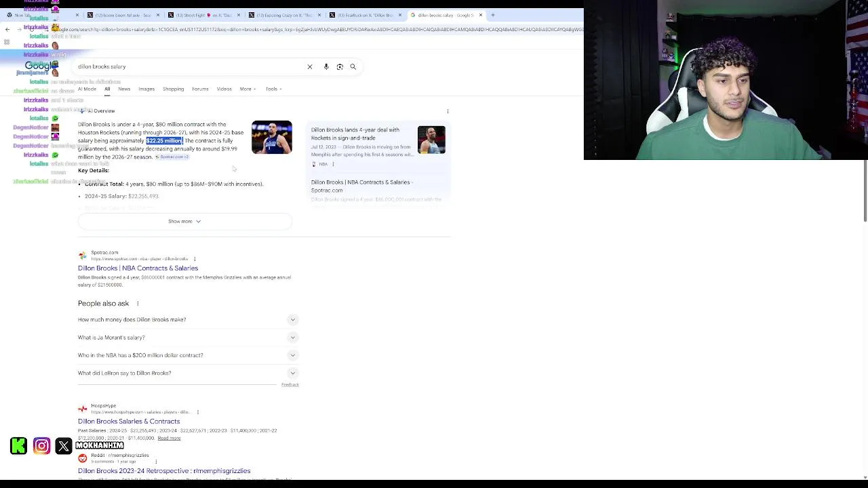The width and height of the screenshot is (868, 488).
Task: Switch to the News tab
Action: click(x=124, y=89)
